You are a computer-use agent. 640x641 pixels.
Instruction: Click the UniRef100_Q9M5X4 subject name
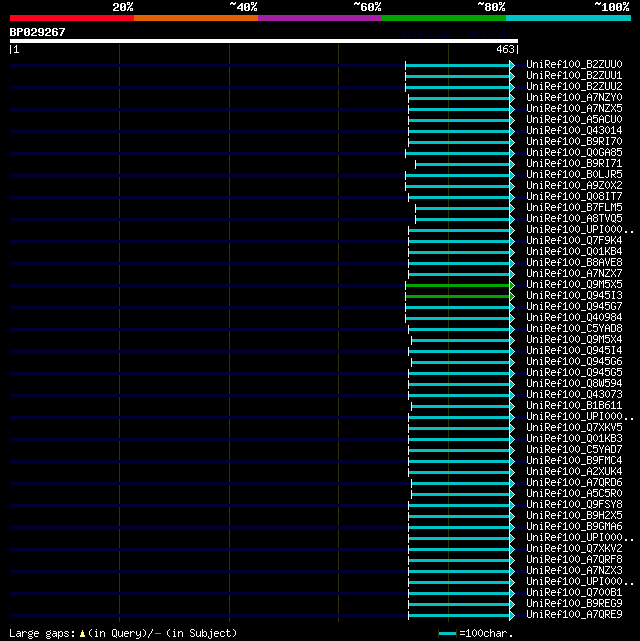tap(574, 340)
